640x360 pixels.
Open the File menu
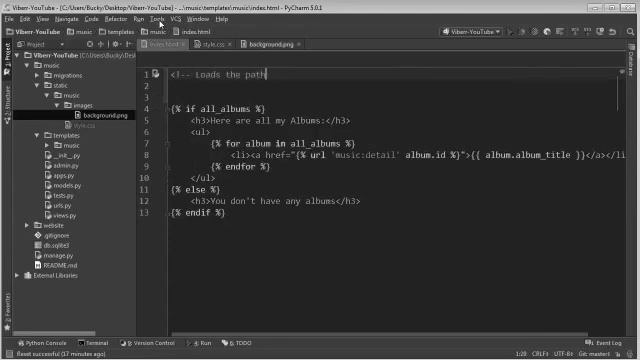tap(9, 19)
